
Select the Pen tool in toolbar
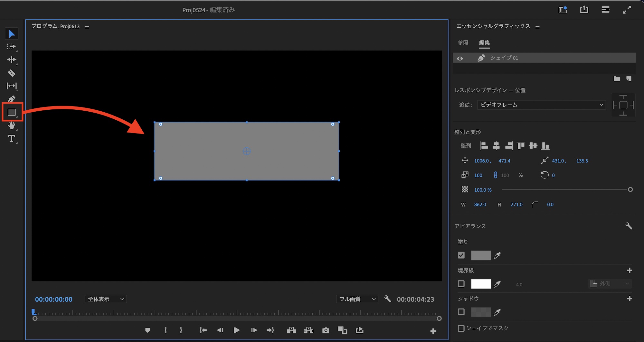click(12, 99)
